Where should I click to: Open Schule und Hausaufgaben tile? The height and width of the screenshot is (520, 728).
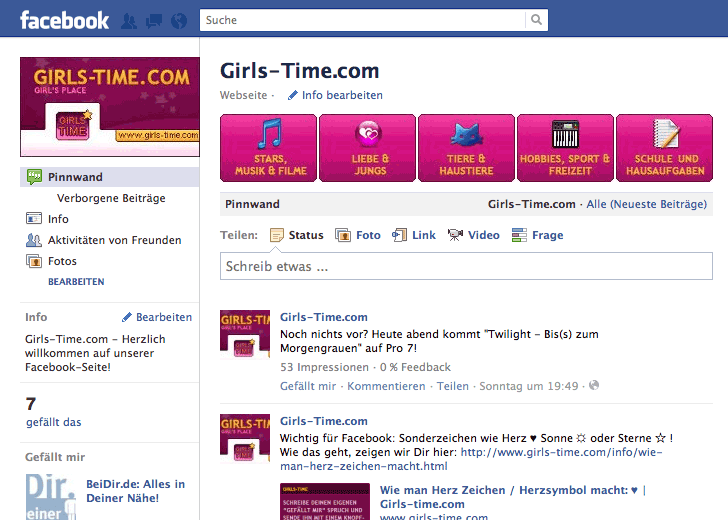coord(665,148)
